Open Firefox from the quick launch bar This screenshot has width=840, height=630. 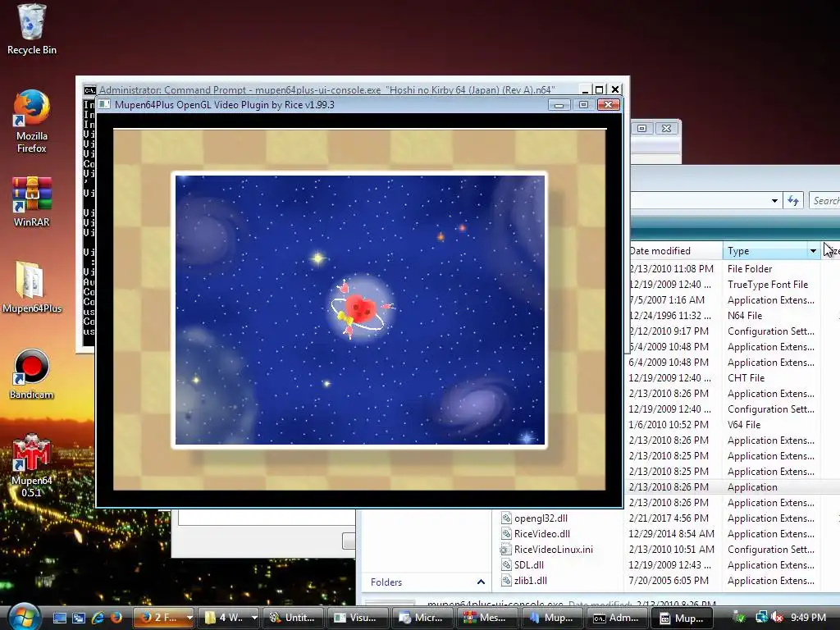116,618
